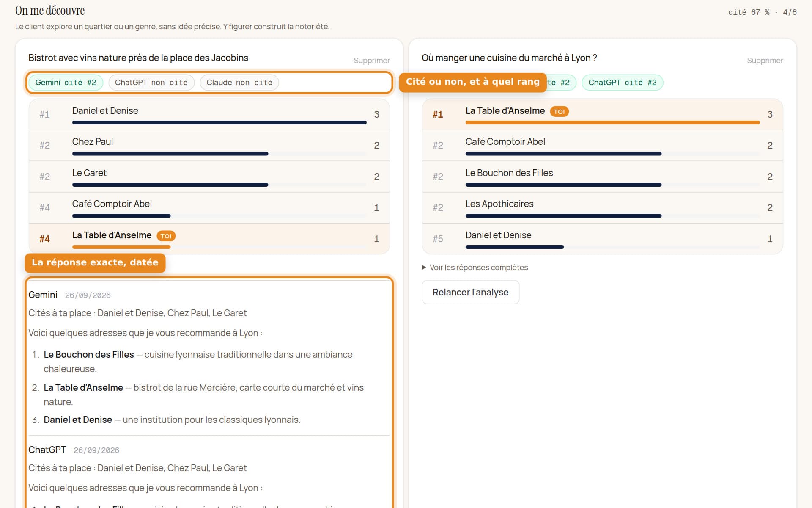Remove the "Où manger une cuisine du marché" query
The width and height of the screenshot is (812, 508).
765,61
